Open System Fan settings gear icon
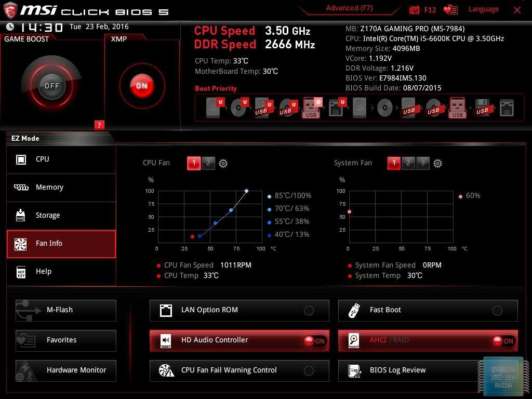 (437, 163)
